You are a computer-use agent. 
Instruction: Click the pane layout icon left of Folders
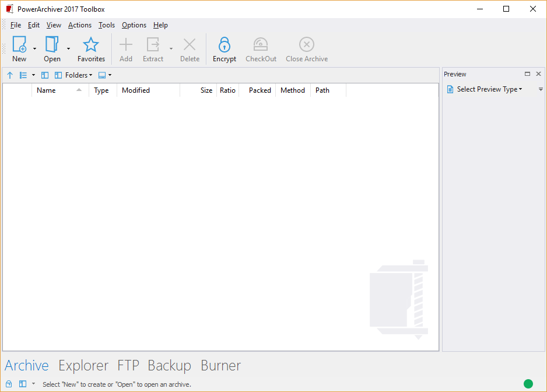(45, 75)
